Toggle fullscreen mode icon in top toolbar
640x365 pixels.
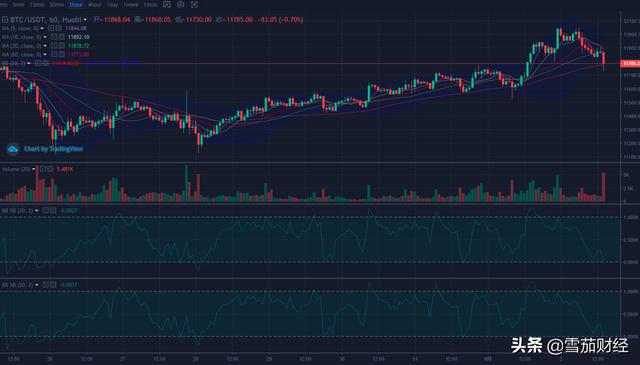click(194, 4)
